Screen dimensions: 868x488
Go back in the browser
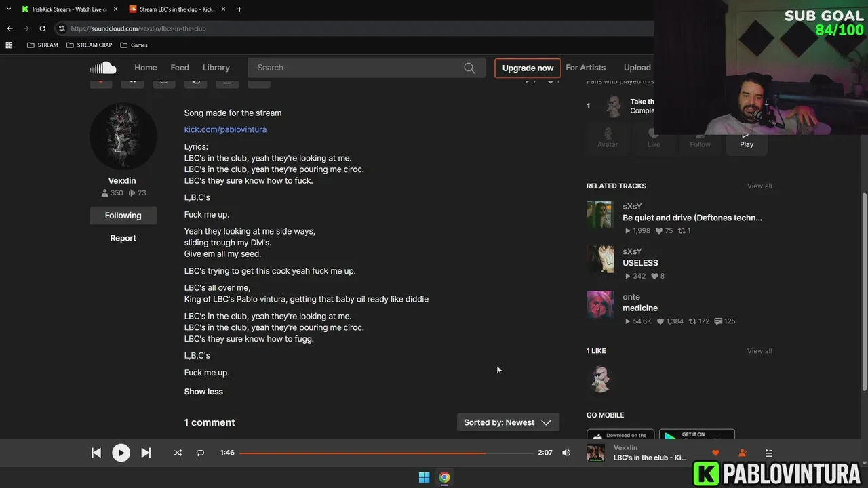click(9, 28)
